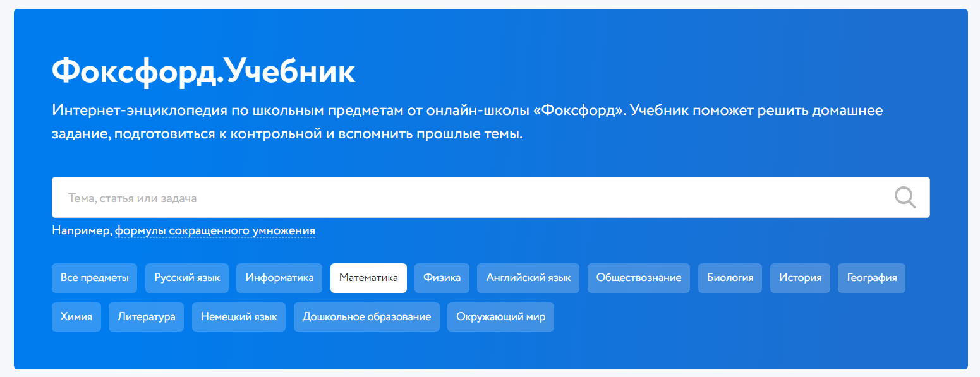The height and width of the screenshot is (377, 980).
Task: Click the magnifier search icon
Action: point(905,198)
